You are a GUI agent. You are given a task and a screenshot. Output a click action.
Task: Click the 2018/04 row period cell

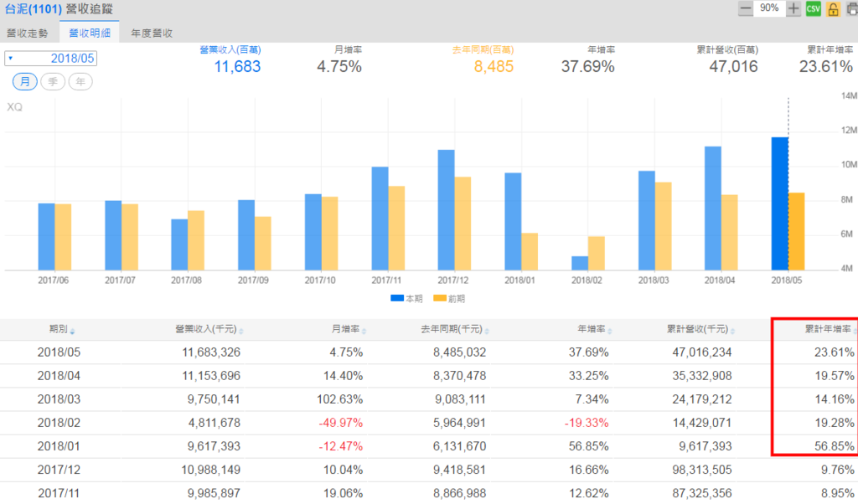(x=59, y=376)
